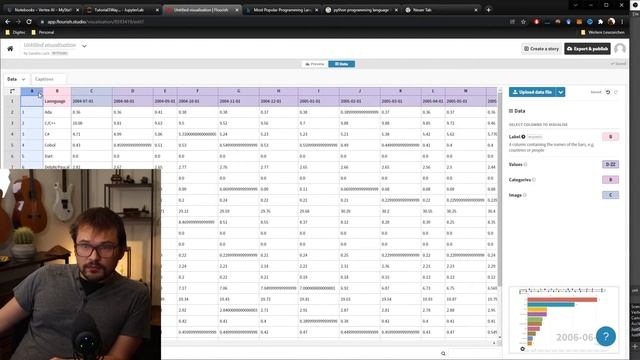
Task: Go back in the browser
Action: click(8, 22)
